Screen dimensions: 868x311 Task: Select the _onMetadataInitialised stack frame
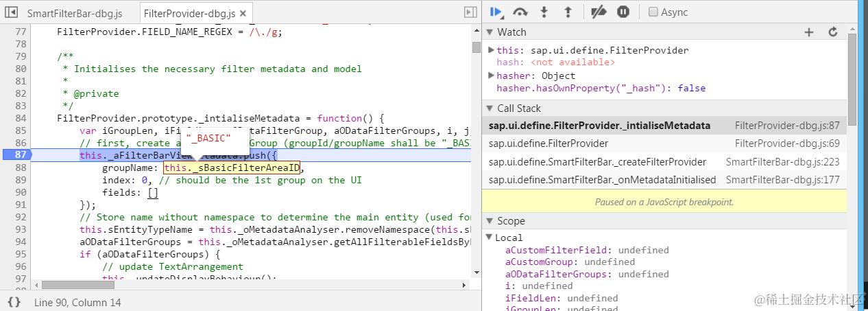(x=664, y=180)
